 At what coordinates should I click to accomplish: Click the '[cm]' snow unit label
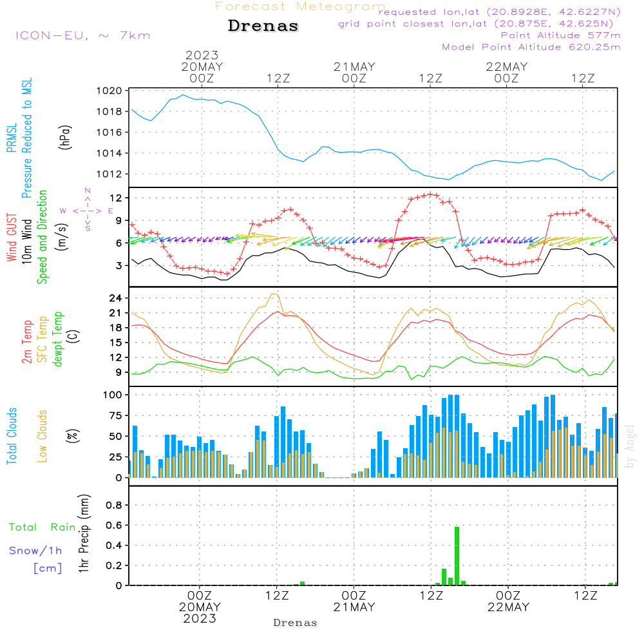point(48,569)
